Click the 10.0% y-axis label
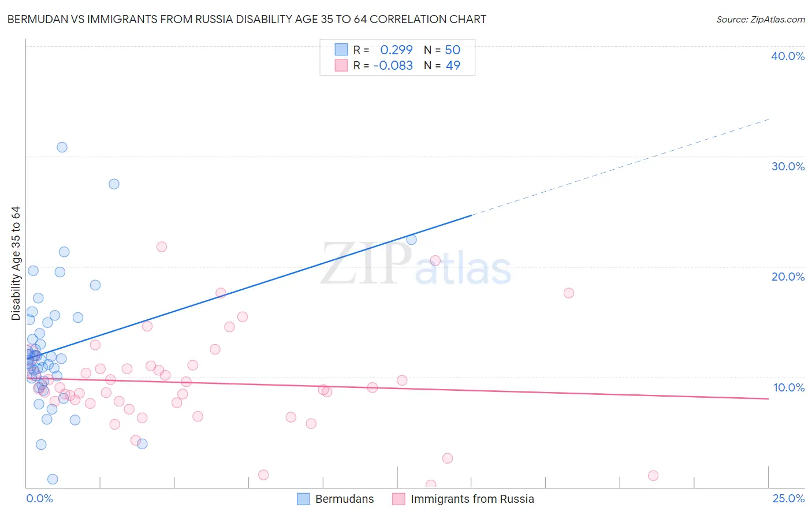 (x=789, y=387)
